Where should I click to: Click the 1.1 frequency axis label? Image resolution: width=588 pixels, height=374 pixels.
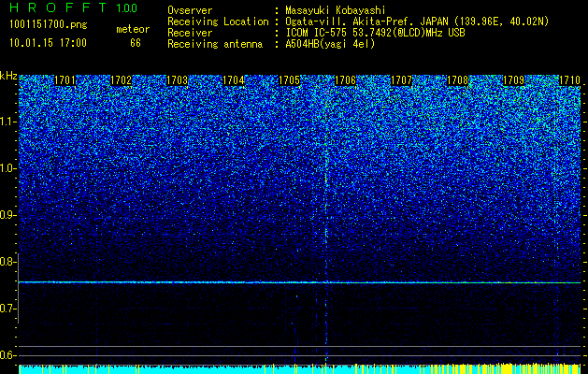pos(7,122)
